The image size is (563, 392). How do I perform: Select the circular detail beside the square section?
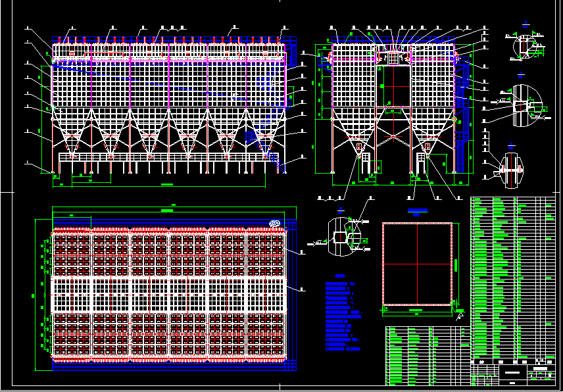click(x=341, y=237)
